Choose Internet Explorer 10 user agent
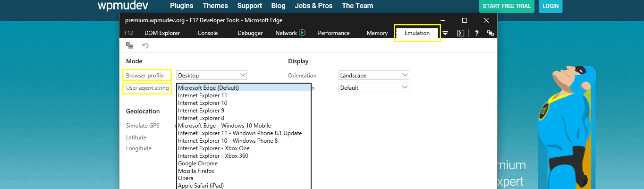The width and height of the screenshot is (644, 189). click(244, 103)
